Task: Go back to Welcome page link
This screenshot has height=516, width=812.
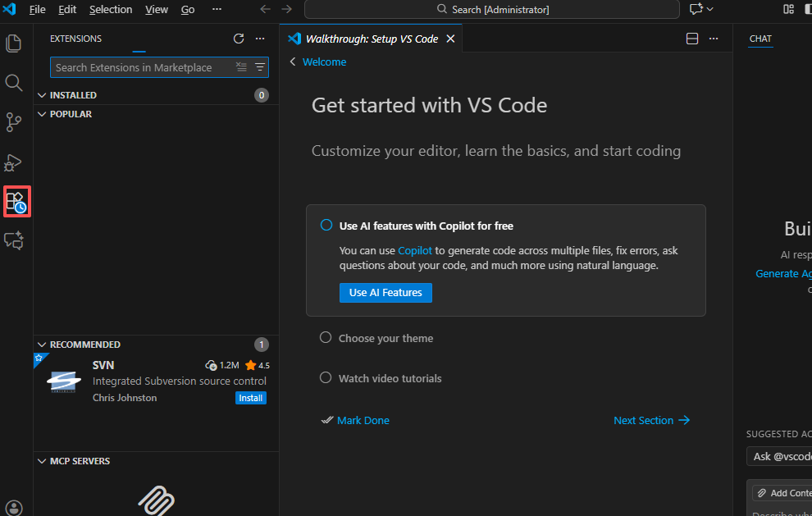Action: [x=324, y=62]
